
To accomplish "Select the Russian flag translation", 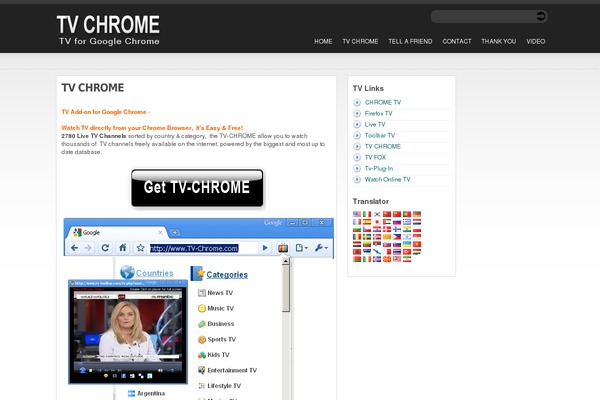I will click(x=397, y=222).
